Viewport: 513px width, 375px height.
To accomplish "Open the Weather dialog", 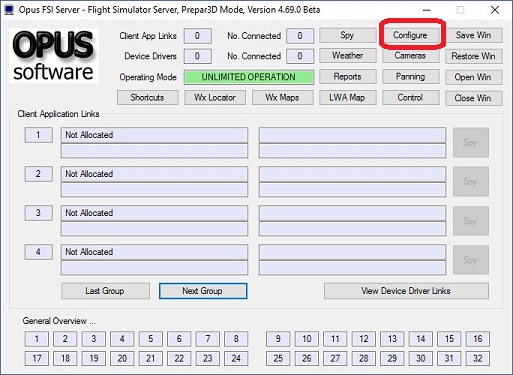I will point(347,56).
